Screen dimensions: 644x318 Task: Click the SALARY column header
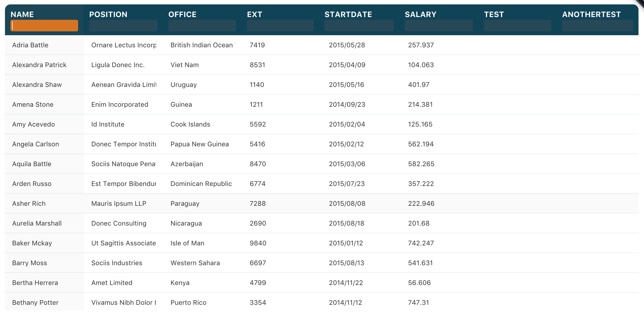[x=420, y=14]
